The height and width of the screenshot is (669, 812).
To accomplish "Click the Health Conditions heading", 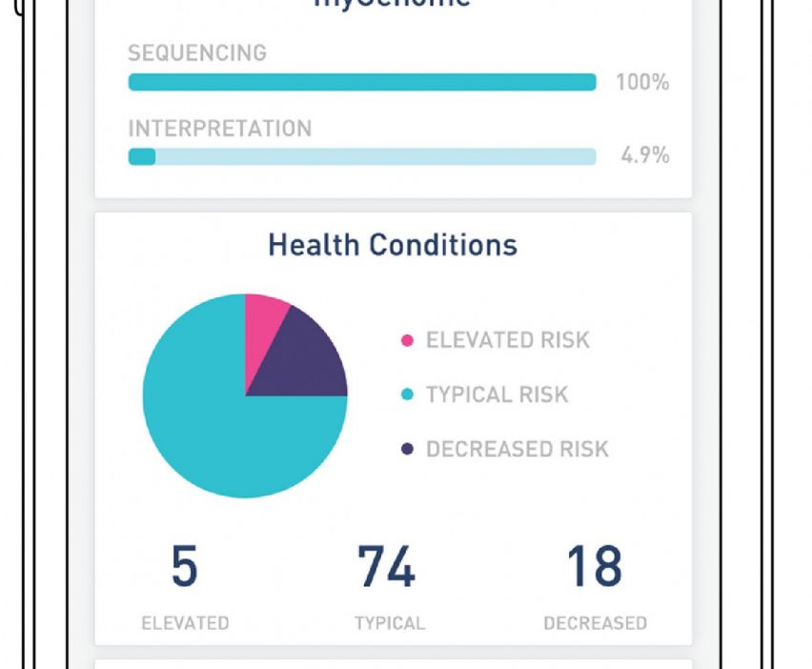I will [393, 245].
